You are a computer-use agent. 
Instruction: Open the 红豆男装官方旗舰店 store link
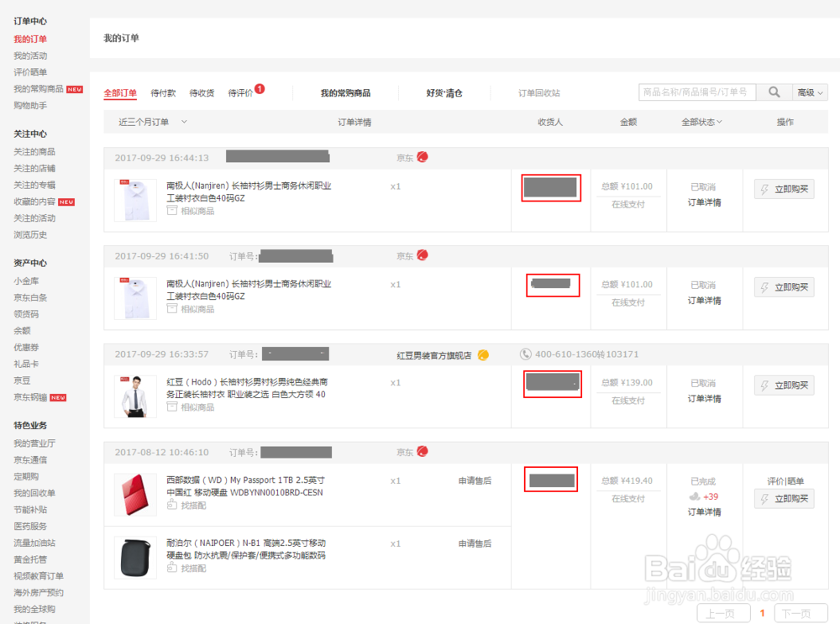[x=434, y=355]
